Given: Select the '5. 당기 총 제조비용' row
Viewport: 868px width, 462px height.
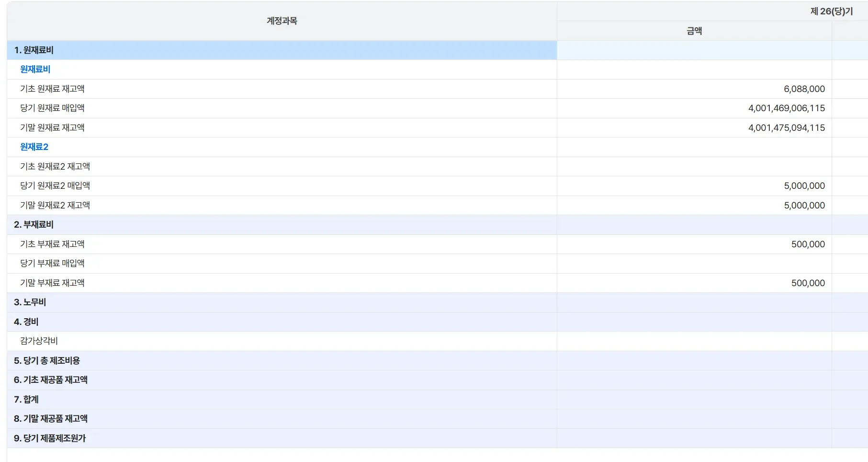Looking at the screenshot, I should click(47, 361).
